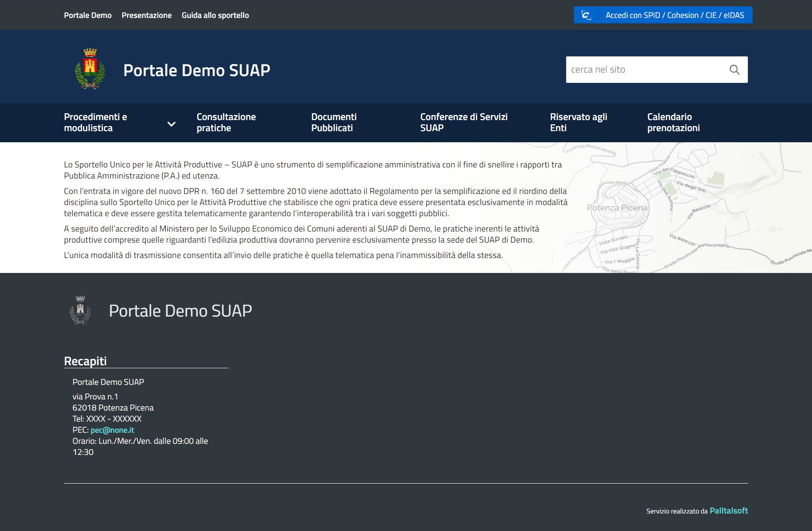Viewport: 812px width, 531px height.
Task: Open Conferenze di Servizi SUAP
Action: coord(464,123)
